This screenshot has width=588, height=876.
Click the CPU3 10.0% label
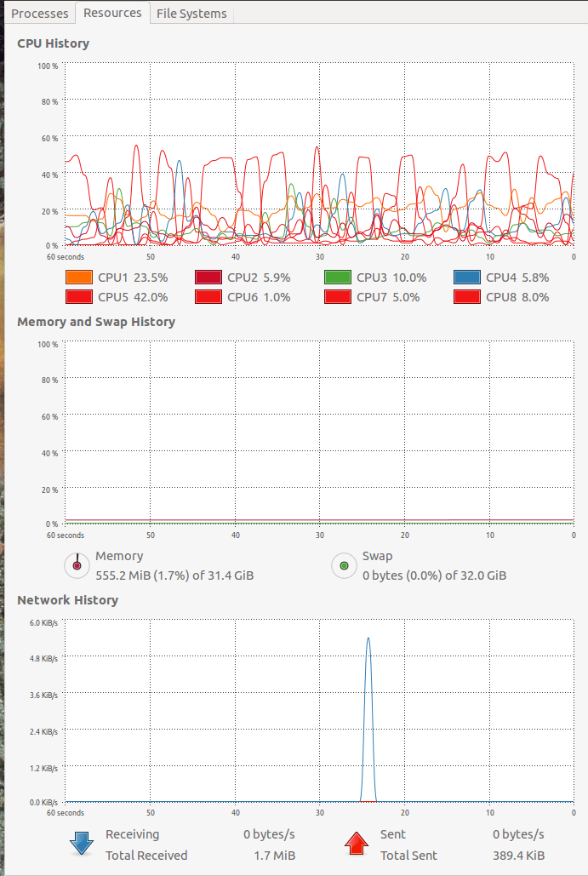(391, 278)
